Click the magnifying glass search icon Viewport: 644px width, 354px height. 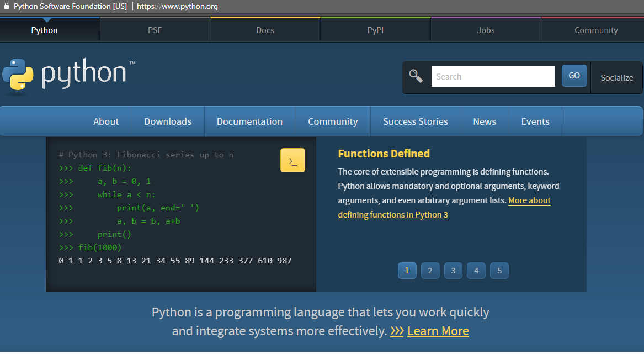pos(416,76)
